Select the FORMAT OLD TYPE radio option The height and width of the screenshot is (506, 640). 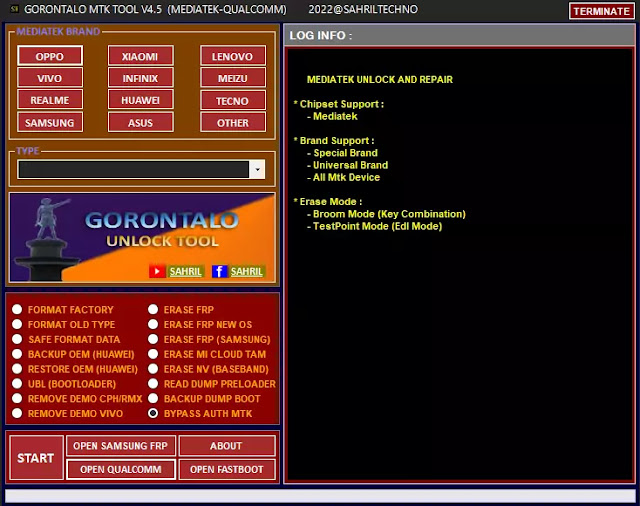tap(17, 324)
